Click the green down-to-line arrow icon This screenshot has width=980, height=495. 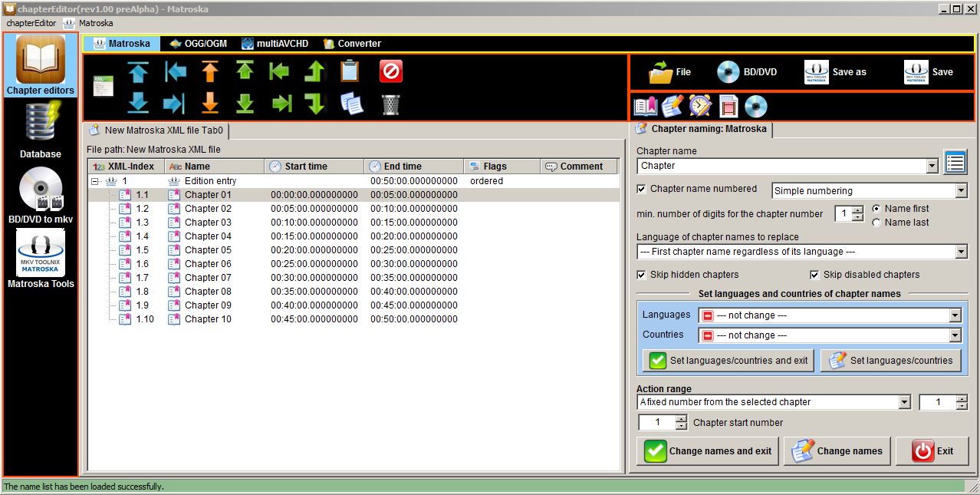245,103
